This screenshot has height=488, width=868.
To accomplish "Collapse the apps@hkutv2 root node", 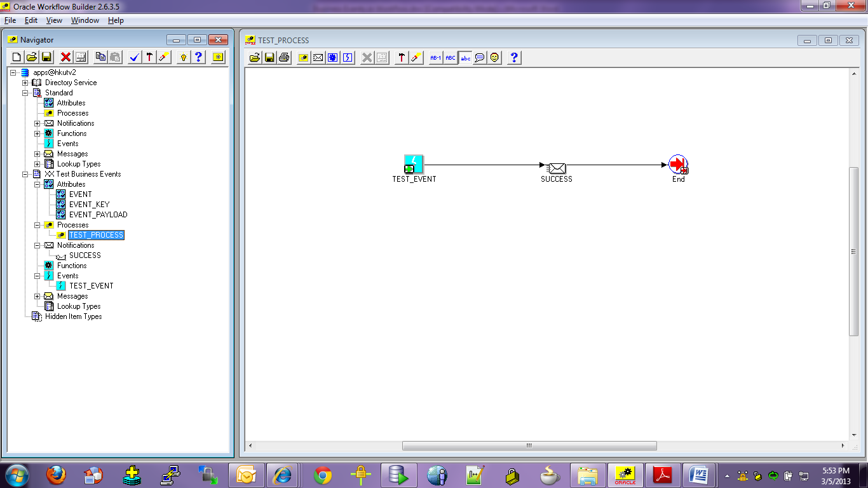I will [13, 72].
